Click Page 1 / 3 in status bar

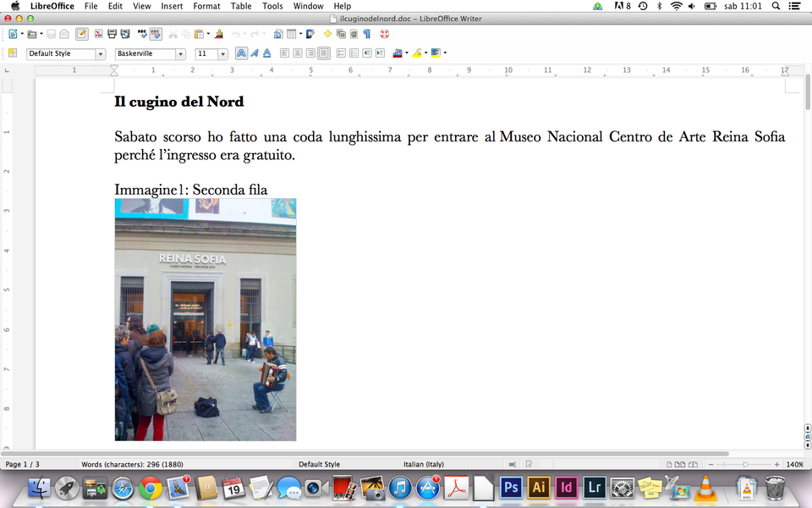tap(23, 464)
